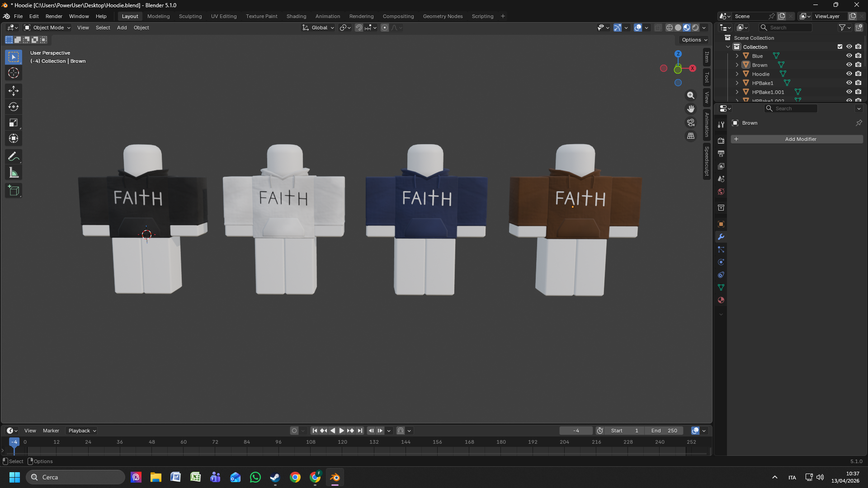Switch viewport to Rendered shading mode
Screen dimensions: 868x488
point(695,28)
